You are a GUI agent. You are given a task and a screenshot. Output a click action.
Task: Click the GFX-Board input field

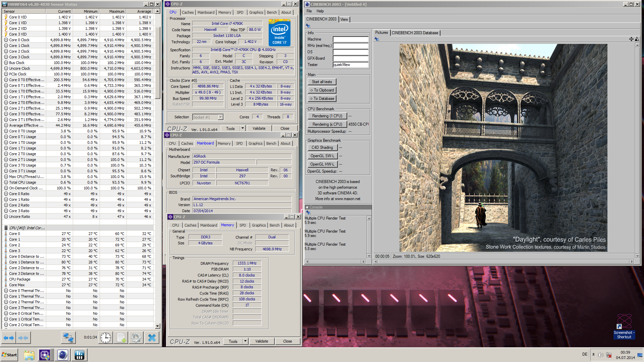coord(351,58)
